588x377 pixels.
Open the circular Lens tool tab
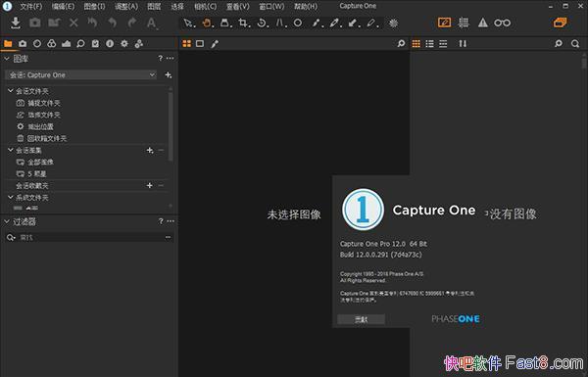tap(37, 44)
